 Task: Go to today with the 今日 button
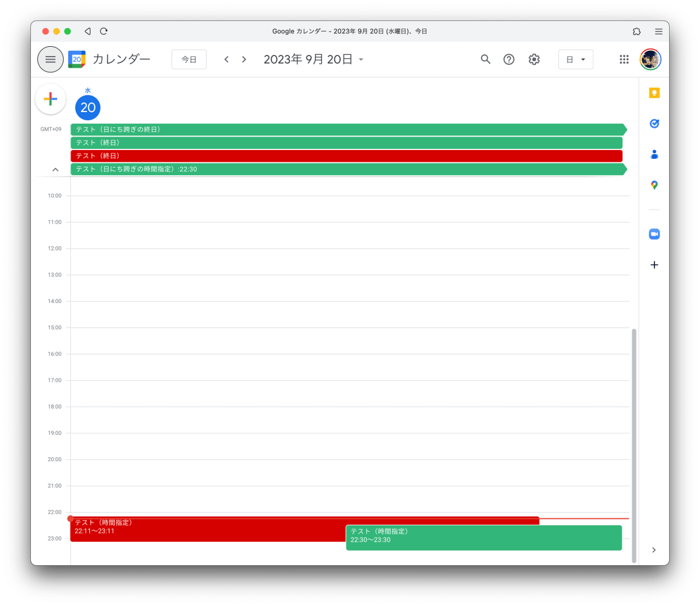189,60
